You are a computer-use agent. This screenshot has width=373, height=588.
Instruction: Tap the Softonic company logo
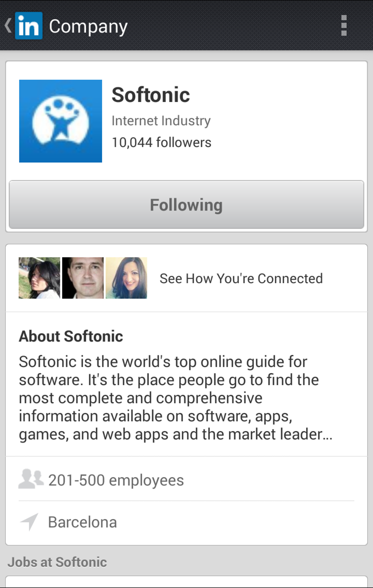point(61,121)
